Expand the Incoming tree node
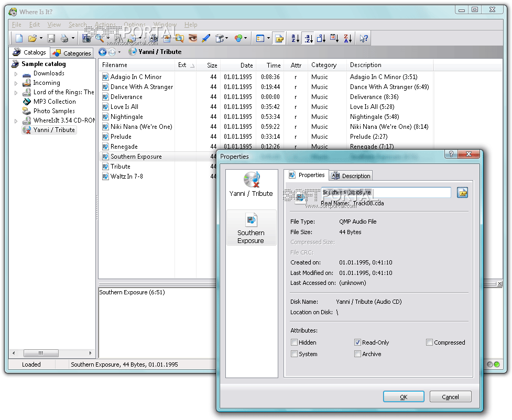The image size is (512, 420). 16,84
